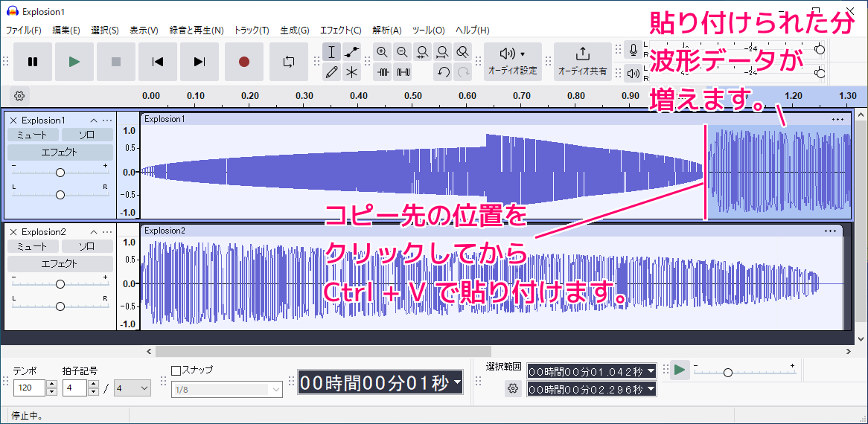868x424 pixels.
Task: Open the エフェクト(C) menu
Action: 340,30
